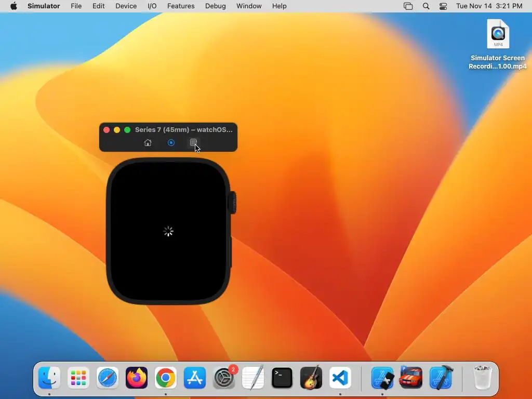Open the Help menu
This screenshot has height=399, width=532.
click(x=279, y=6)
